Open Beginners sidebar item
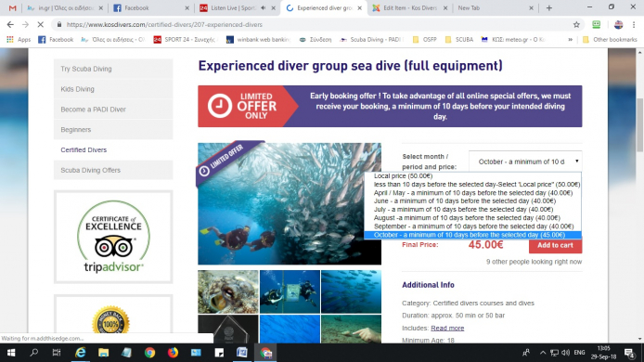 (x=113, y=129)
